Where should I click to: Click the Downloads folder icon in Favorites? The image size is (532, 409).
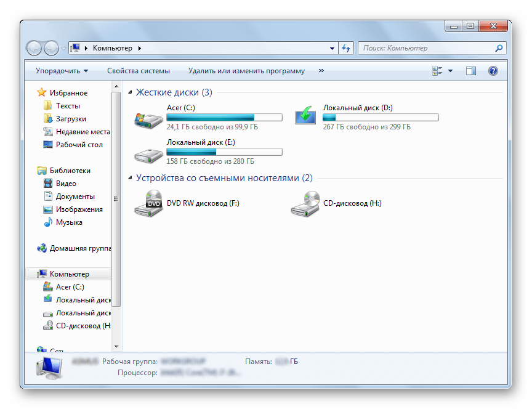(48, 118)
